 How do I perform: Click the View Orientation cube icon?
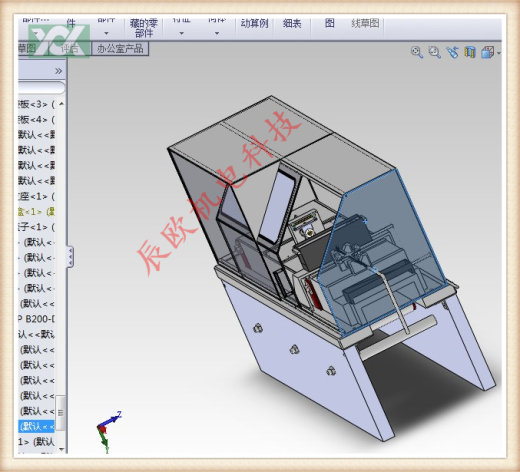tap(487, 52)
